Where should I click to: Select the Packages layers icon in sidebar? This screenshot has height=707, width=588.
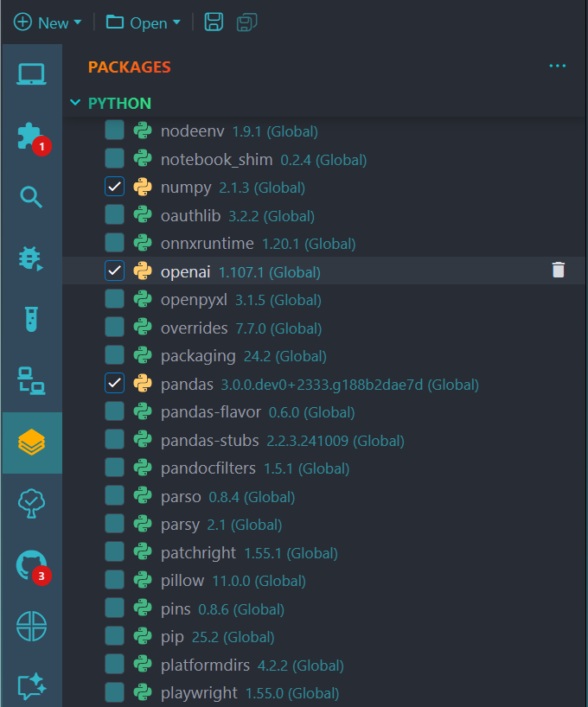pos(31,443)
